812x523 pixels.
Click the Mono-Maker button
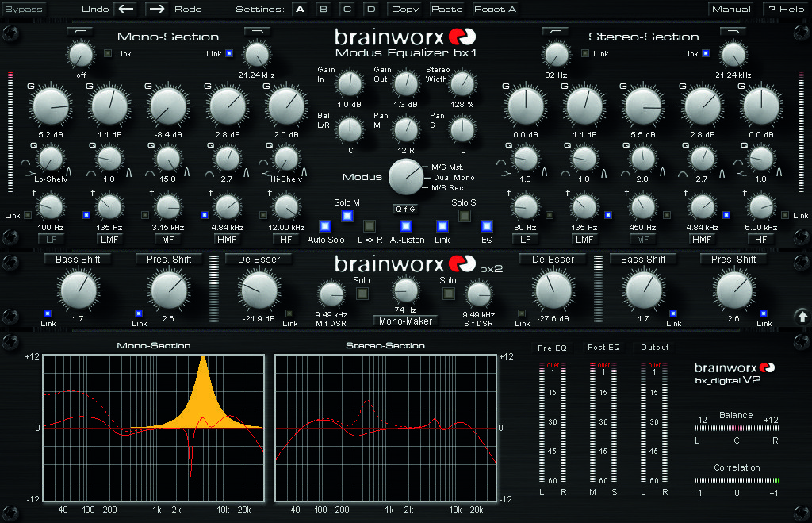pyautogui.click(x=405, y=321)
